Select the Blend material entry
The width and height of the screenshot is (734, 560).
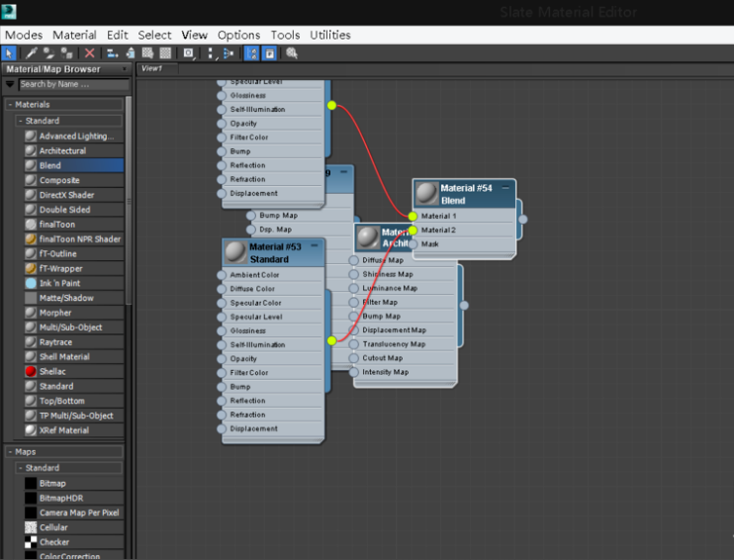coord(74,165)
